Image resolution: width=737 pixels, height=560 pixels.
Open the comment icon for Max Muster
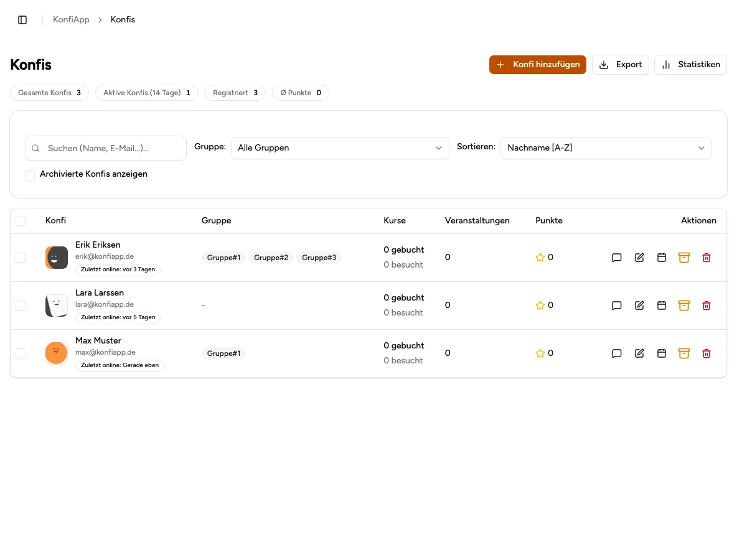coord(617,353)
